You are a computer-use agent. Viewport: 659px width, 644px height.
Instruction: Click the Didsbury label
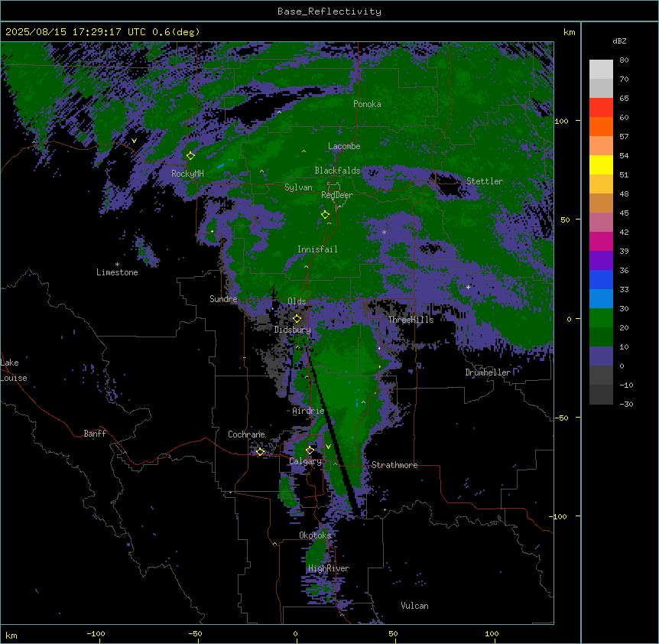293,330
